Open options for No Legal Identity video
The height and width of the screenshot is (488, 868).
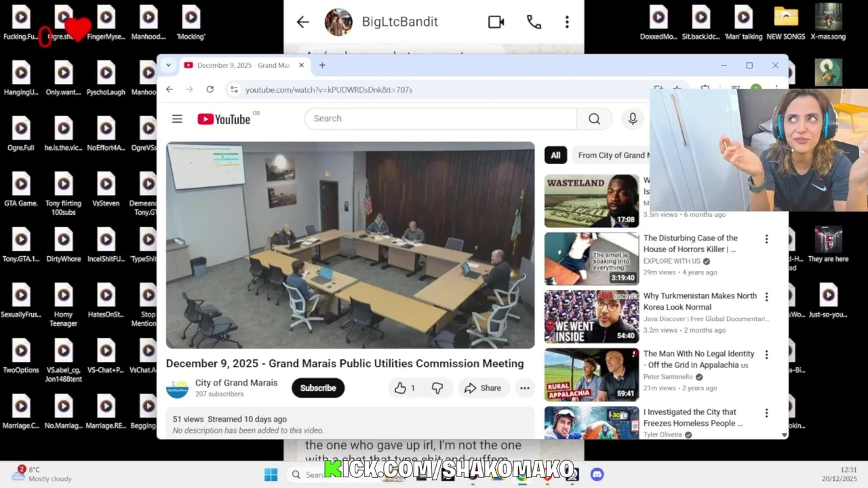click(x=766, y=354)
